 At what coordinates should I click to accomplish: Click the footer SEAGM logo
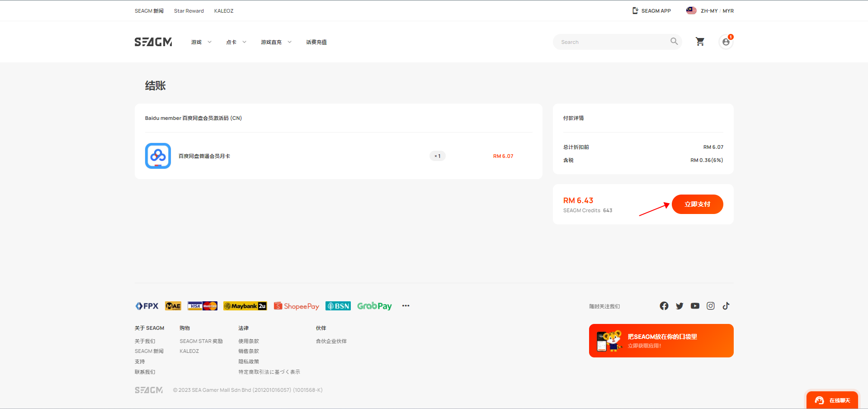coord(149,390)
